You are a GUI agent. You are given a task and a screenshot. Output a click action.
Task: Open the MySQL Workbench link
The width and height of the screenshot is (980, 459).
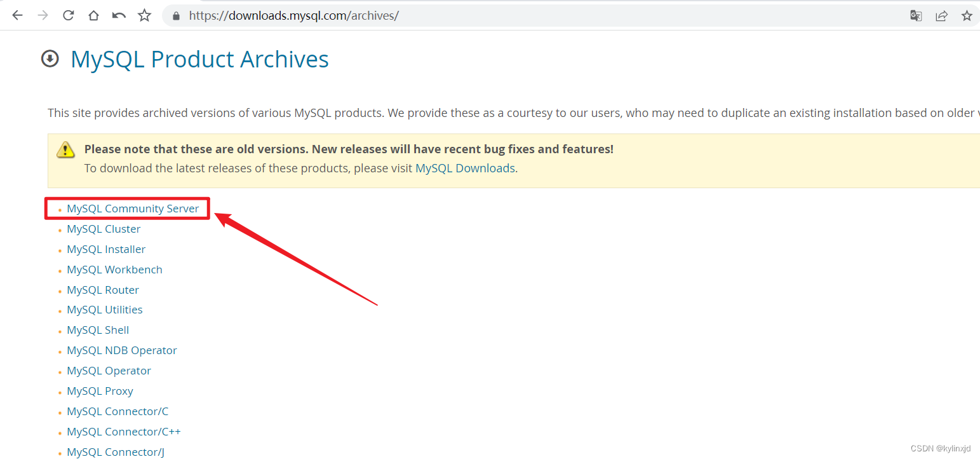coord(114,270)
